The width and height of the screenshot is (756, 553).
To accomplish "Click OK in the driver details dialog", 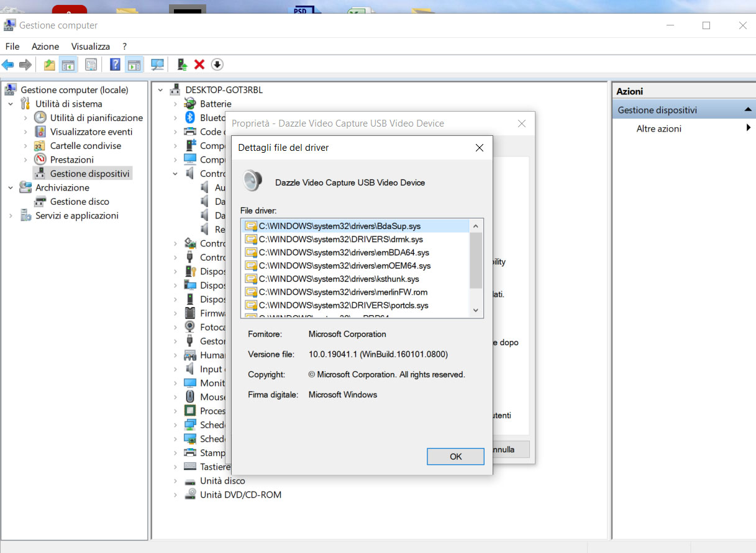I will 455,456.
